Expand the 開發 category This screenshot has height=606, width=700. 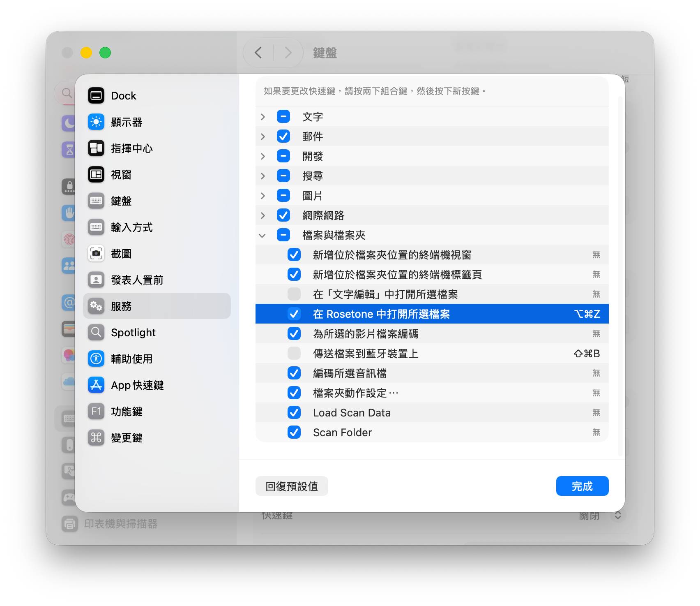click(263, 156)
